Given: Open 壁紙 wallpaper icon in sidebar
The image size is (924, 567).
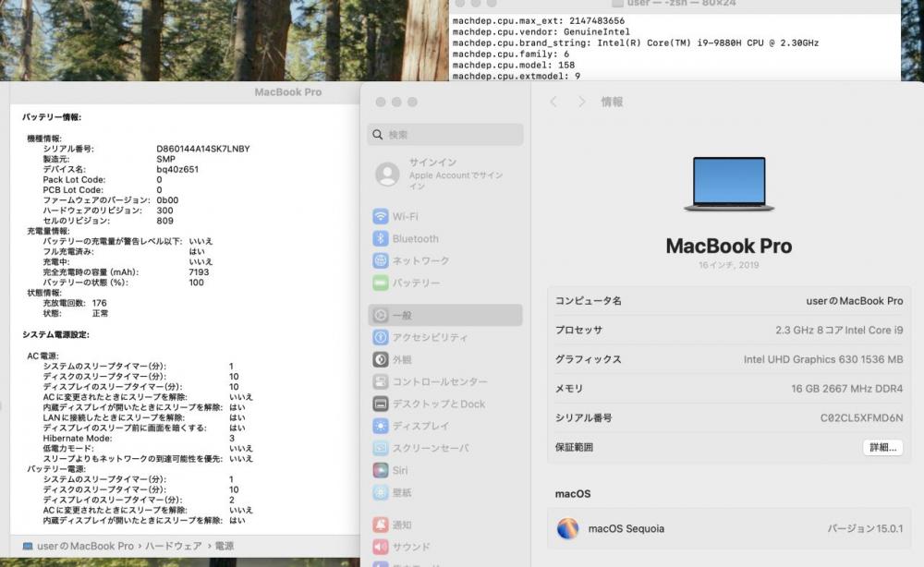Looking at the screenshot, I should tap(381, 492).
